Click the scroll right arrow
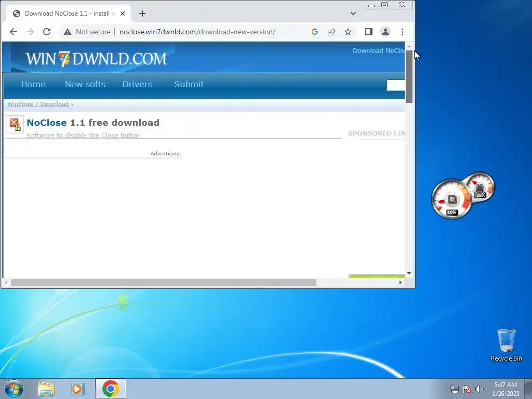Screen dimensions: 532x399 pos(401,282)
